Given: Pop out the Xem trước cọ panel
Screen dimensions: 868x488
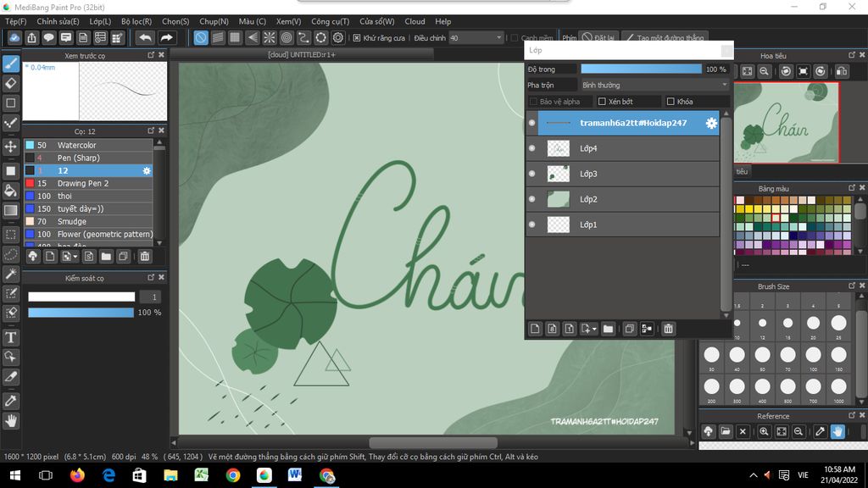Looking at the screenshot, I should tap(151, 55).
